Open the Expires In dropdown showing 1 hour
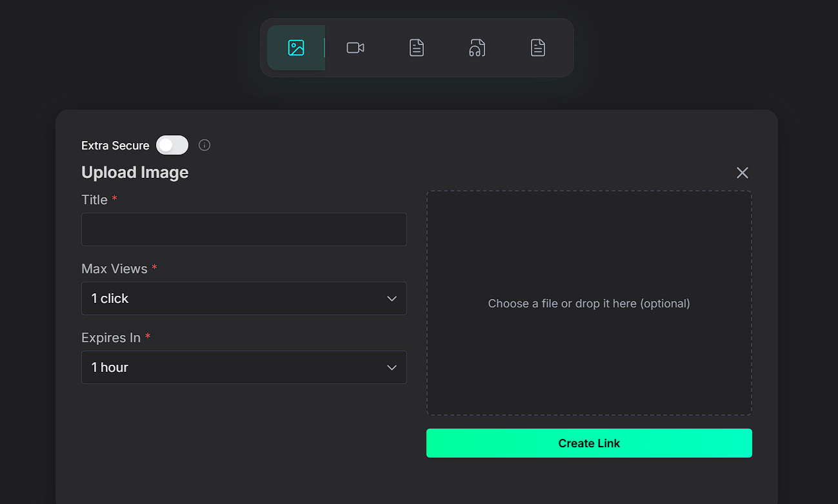Screen dimensions: 838x504 244,367
